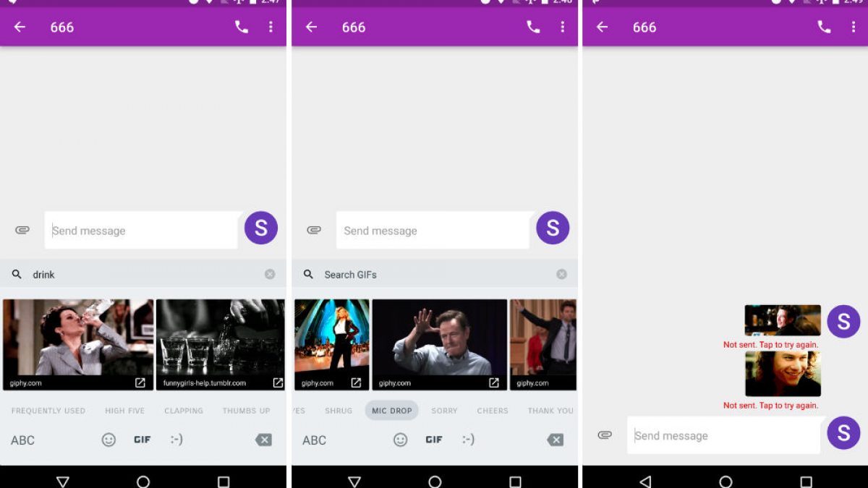The image size is (868, 488).
Task: Tap paperclip attachment icon above Search GIFs bar
Action: point(314,230)
